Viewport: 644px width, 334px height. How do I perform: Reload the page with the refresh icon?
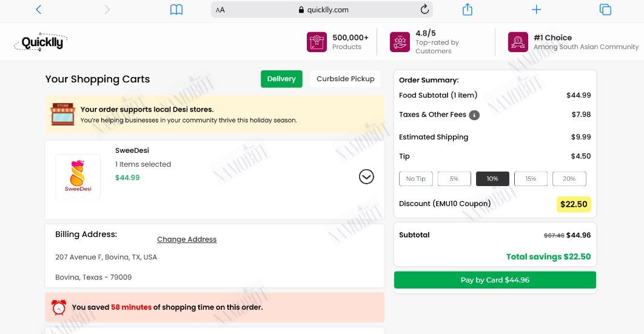pos(424,9)
